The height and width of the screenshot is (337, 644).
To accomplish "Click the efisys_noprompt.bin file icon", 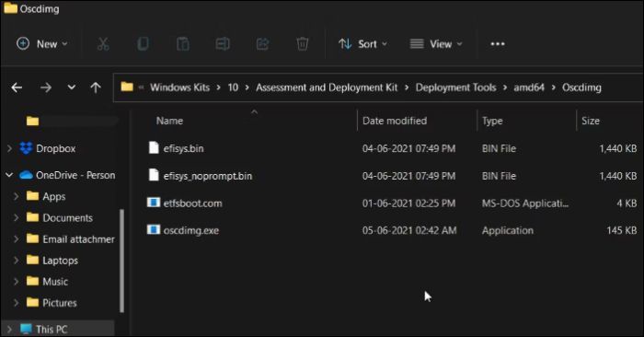I will (154, 175).
